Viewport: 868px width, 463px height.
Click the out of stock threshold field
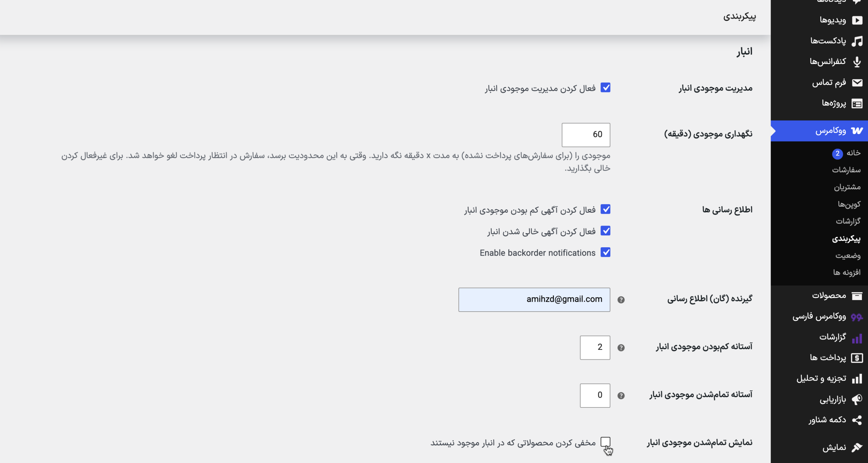tap(595, 395)
